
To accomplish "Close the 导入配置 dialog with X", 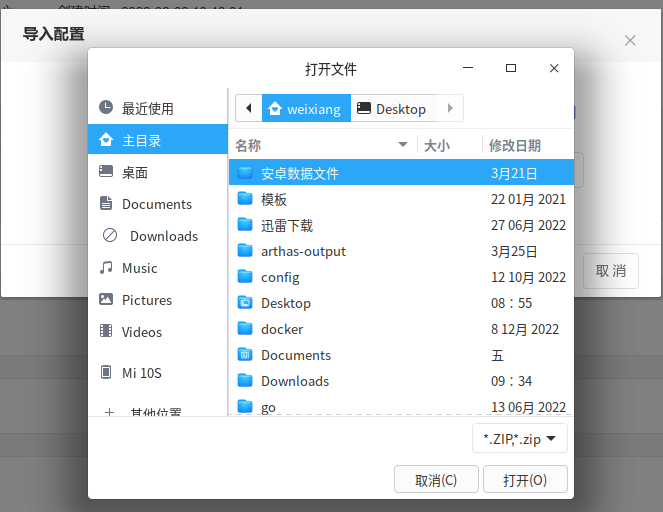I will pyautogui.click(x=630, y=41).
